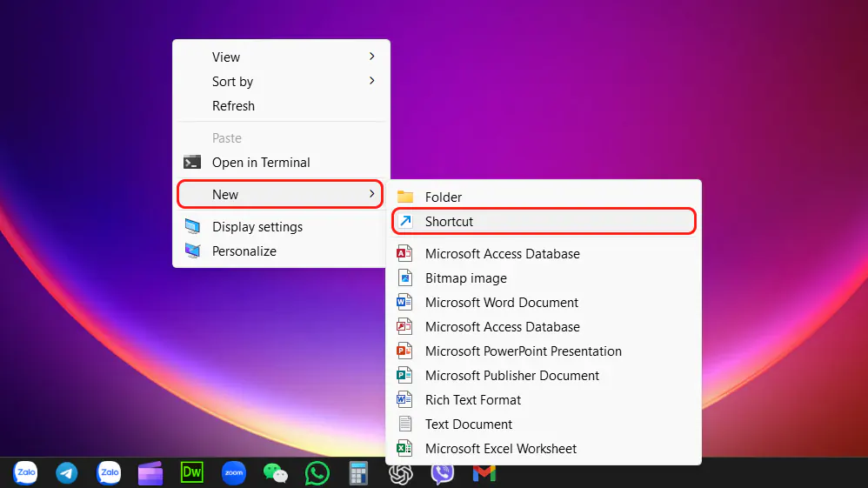Image resolution: width=868 pixels, height=488 pixels.
Task: Launch Dreamweaver from the taskbar
Action: coord(192,472)
